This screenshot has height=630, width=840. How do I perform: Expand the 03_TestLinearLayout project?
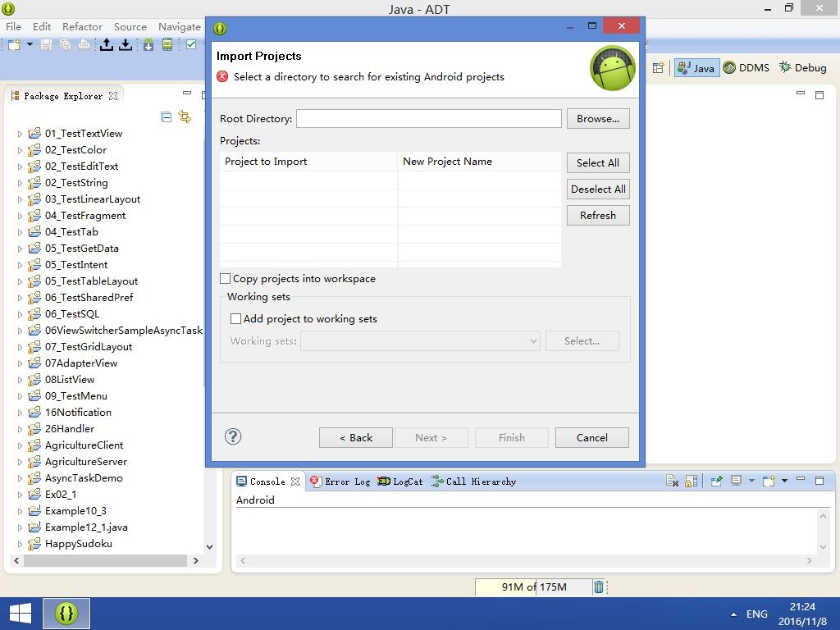pos(20,200)
